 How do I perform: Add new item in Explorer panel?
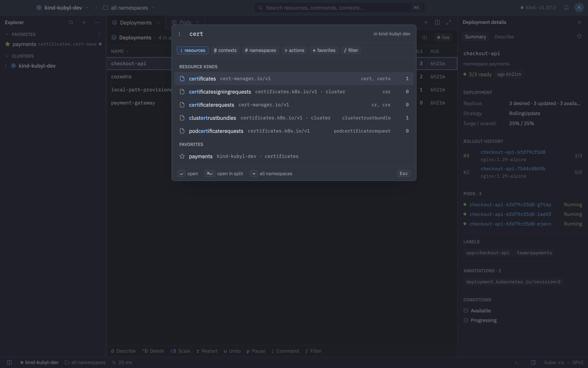[84, 22]
